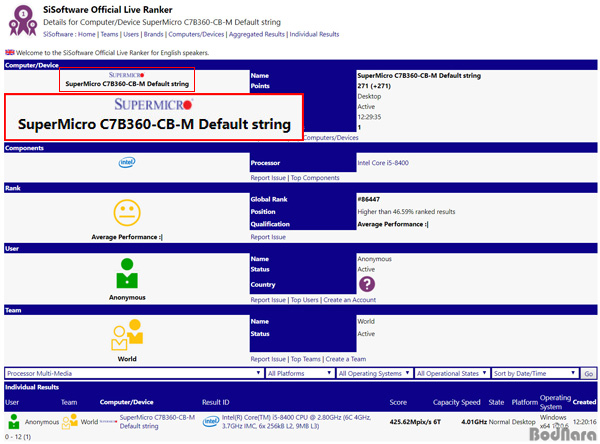
Task: Click the Intel logo in Components section
Action: tap(127, 162)
